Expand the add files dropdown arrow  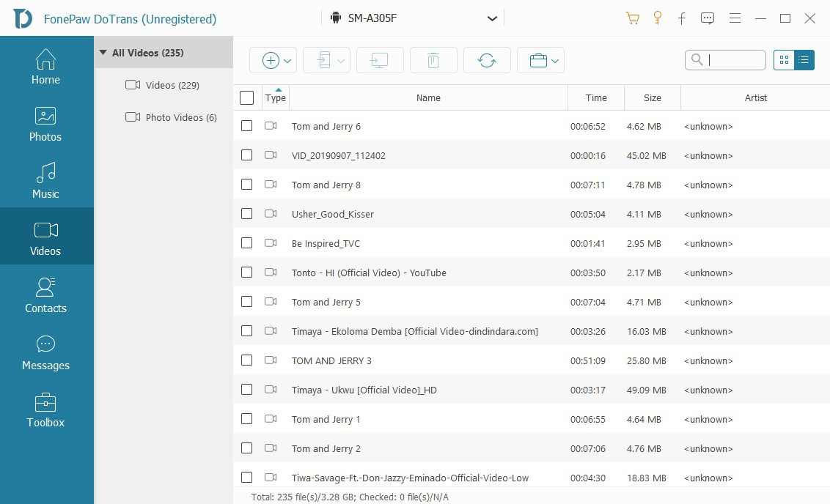(x=287, y=61)
